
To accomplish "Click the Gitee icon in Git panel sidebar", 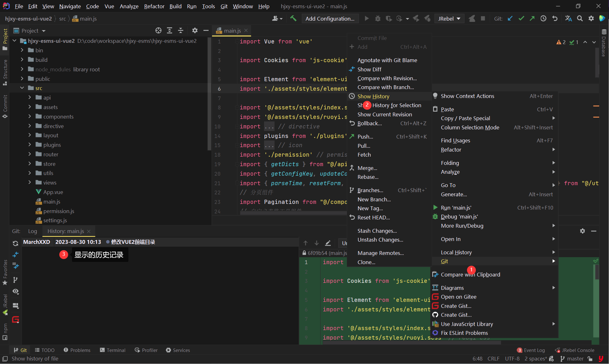I will point(15,320).
